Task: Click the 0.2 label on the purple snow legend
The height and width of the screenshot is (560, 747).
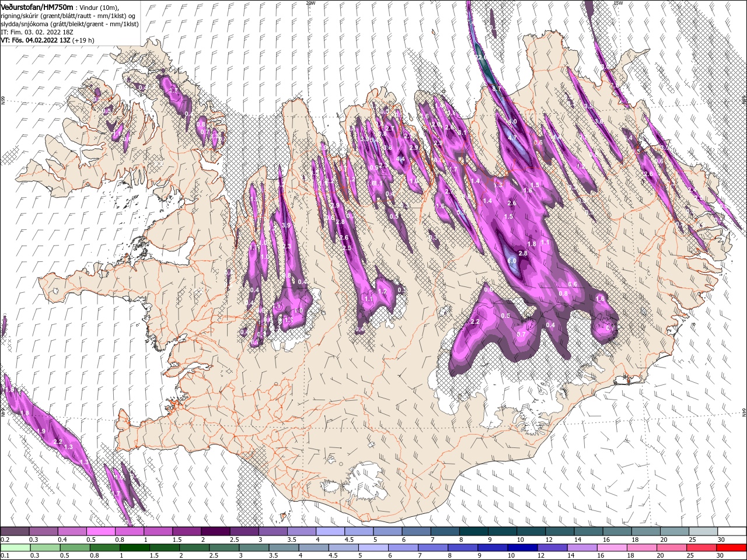Action: click(5, 540)
